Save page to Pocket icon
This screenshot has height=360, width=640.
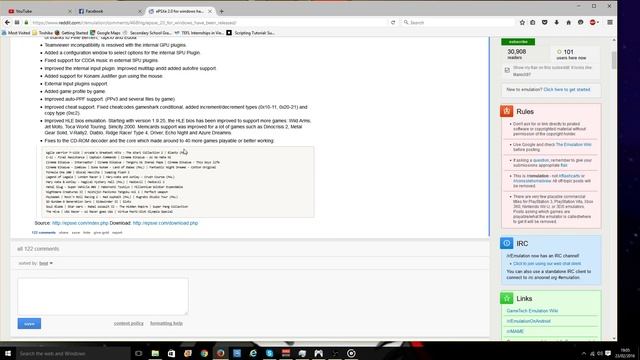click(544, 22)
